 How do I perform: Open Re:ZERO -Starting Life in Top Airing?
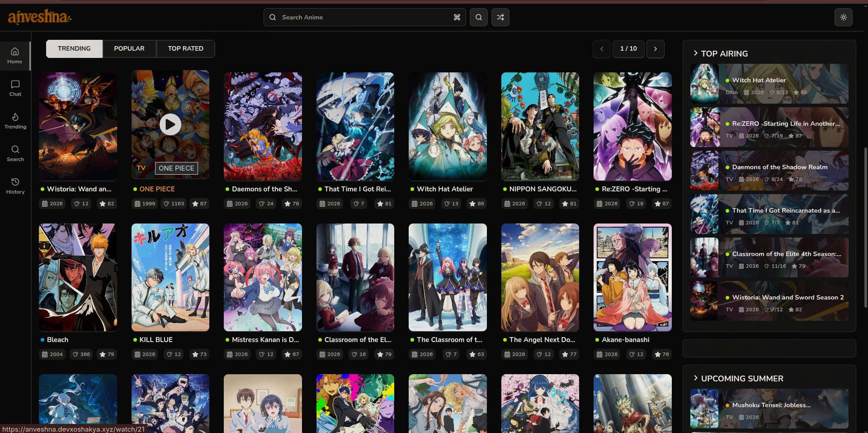click(x=769, y=127)
